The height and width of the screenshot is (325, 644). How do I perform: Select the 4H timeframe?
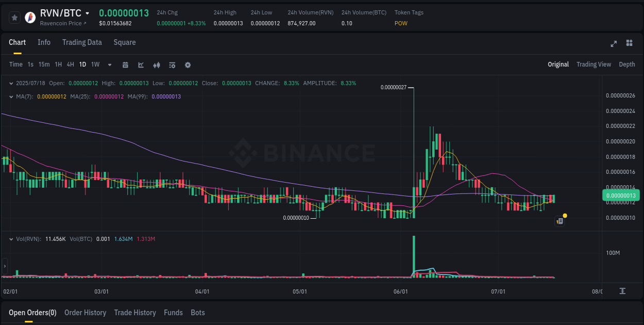70,64
